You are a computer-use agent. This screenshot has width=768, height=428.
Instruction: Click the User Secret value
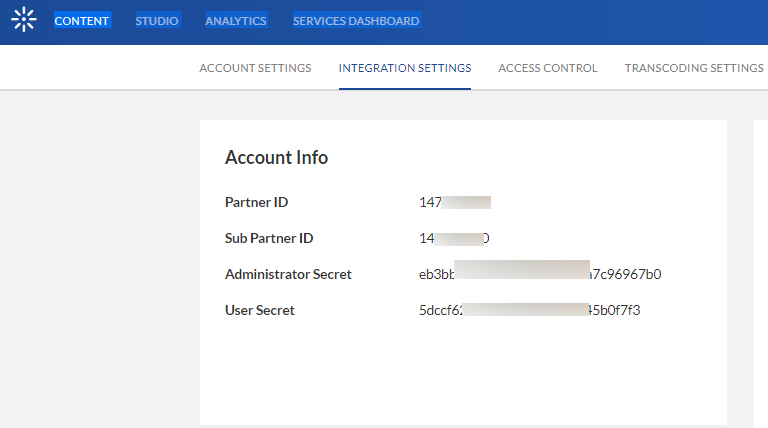(529, 310)
